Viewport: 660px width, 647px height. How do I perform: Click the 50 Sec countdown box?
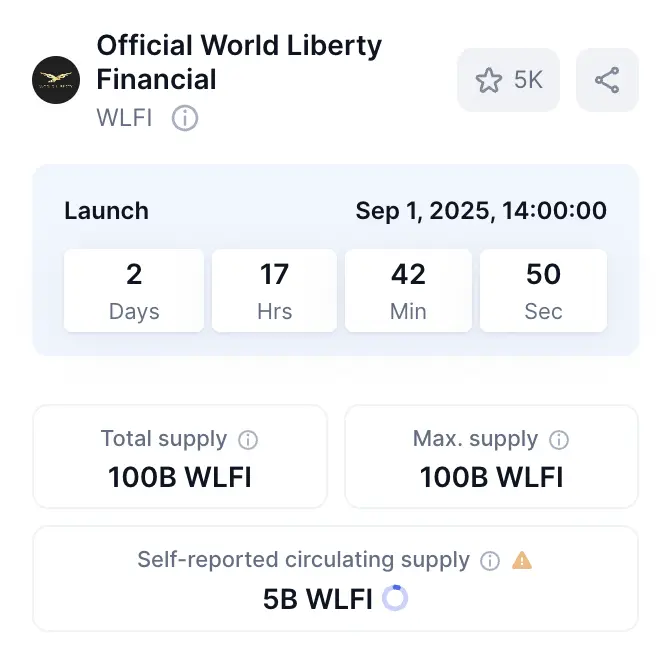543,290
